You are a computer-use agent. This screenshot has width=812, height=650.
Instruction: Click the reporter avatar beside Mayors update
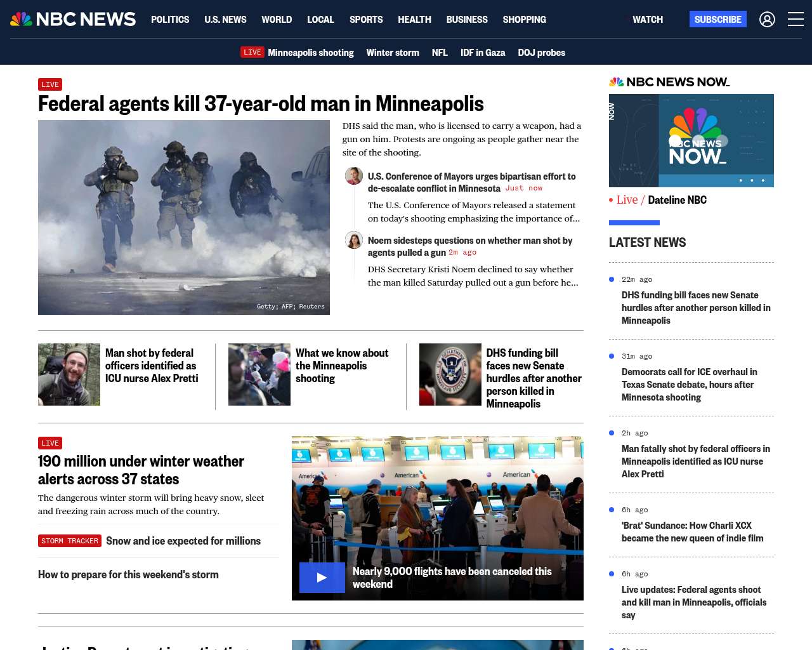(x=354, y=176)
